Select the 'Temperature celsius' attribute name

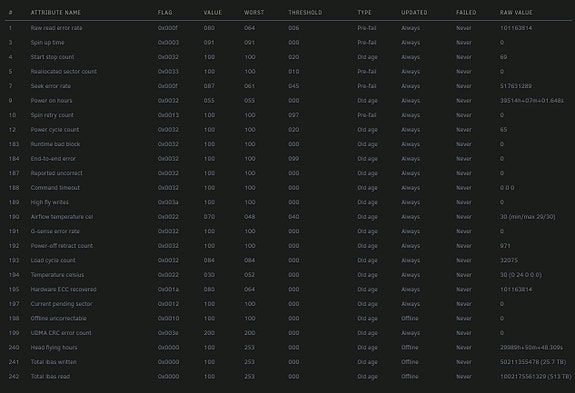57,275
